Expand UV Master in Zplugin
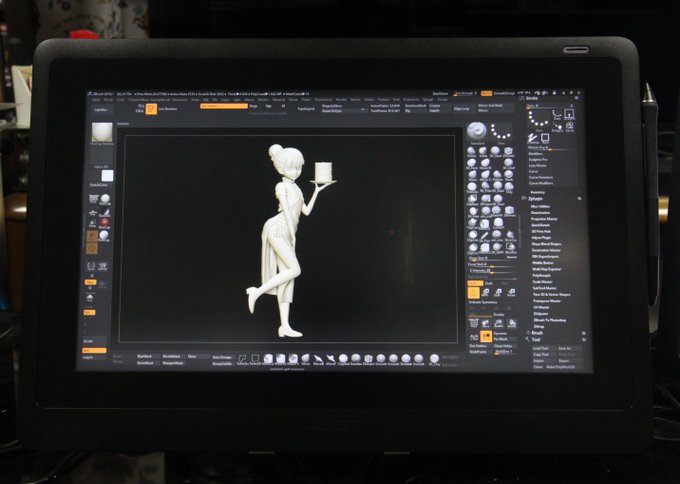This screenshot has width=680, height=484. pyautogui.click(x=542, y=307)
